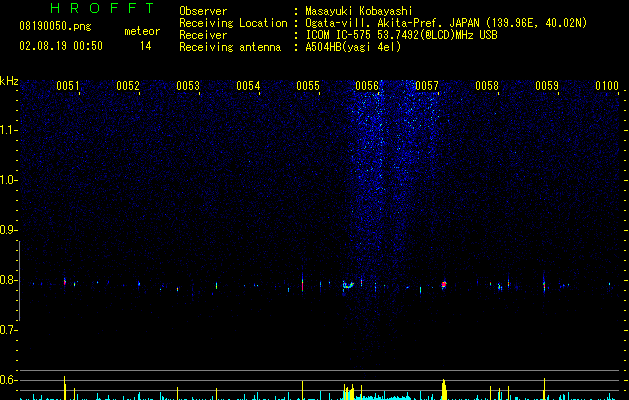Click the Receiving Location label
The image size is (629, 400).
pos(233,23)
